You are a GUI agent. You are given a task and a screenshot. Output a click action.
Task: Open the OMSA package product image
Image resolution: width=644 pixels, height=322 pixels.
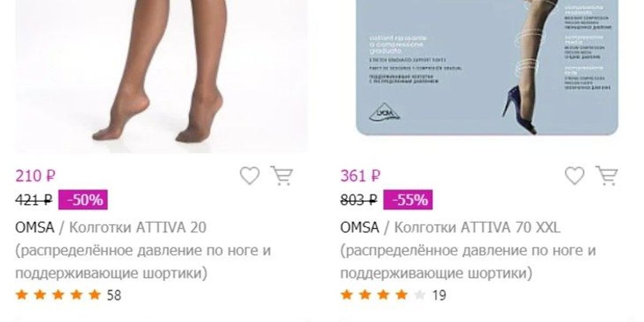click(487, 68)
